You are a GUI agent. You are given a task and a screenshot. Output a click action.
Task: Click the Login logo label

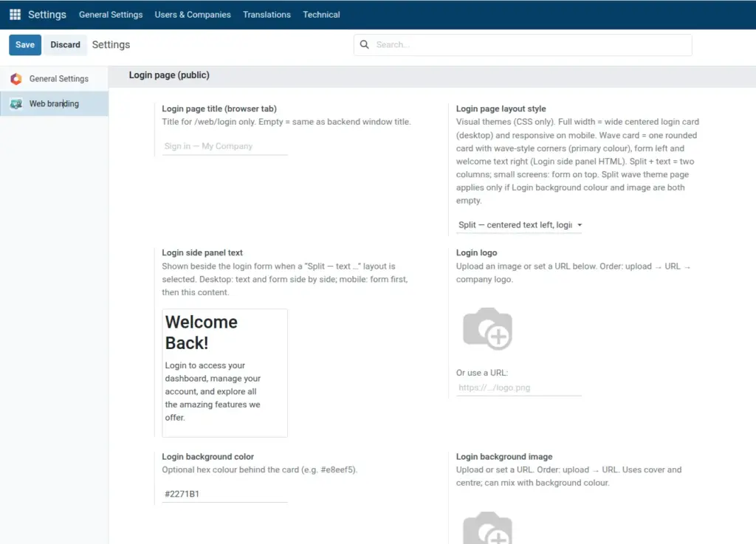476,252
